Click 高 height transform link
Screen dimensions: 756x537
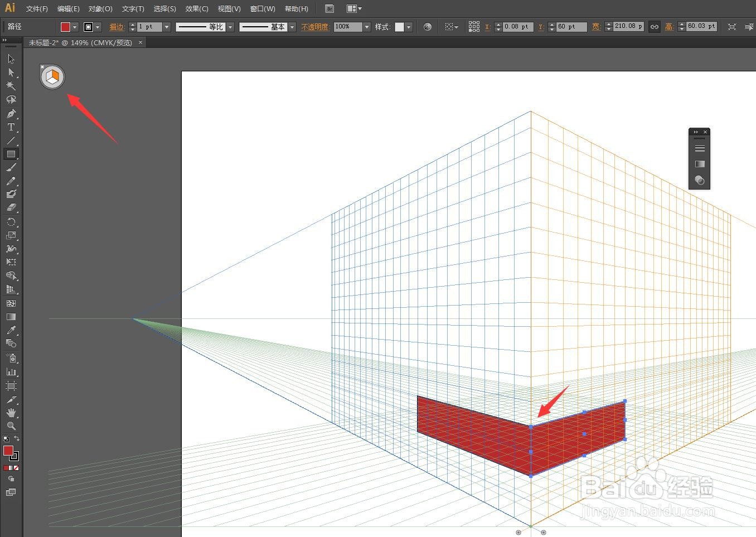click(x=669, y=27)
